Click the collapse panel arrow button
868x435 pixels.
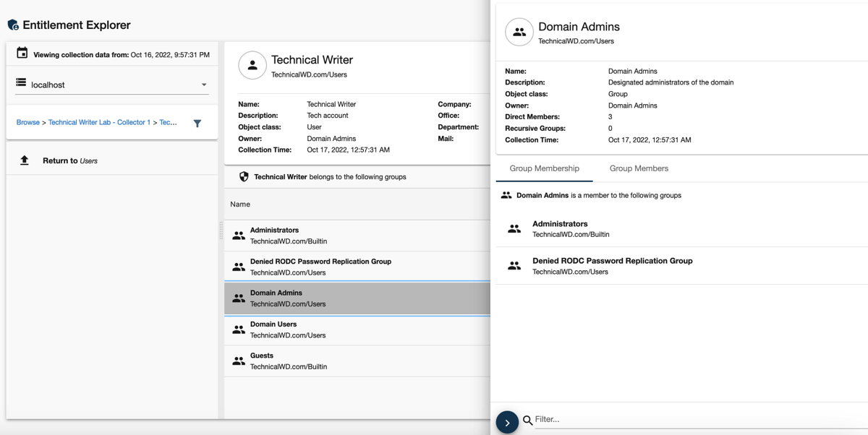(x=507, y=422)
